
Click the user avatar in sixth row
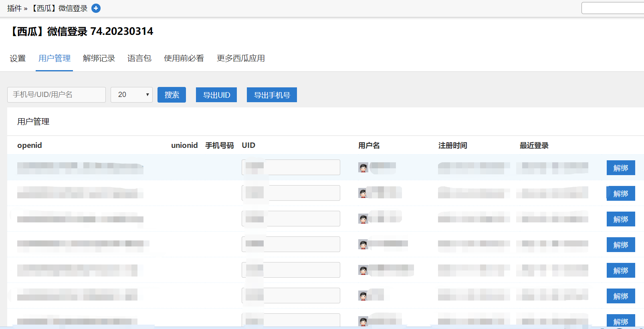click(363, 296)
